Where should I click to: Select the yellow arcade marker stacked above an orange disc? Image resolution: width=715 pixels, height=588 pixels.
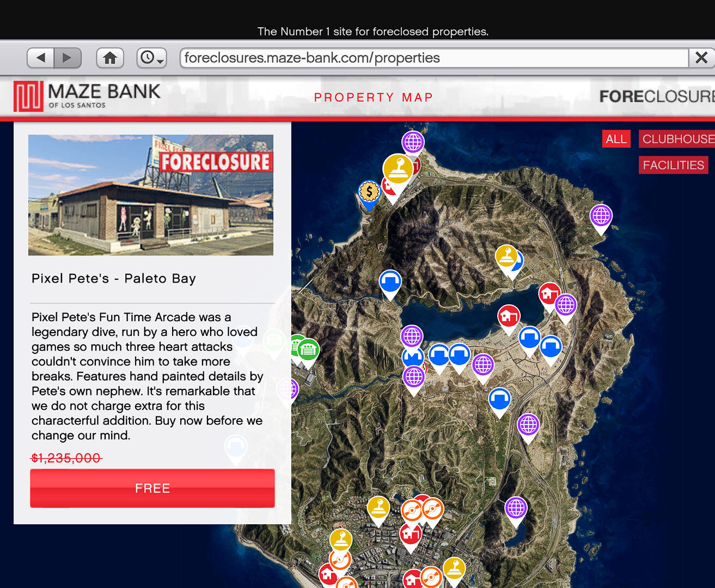coord(341,541)
